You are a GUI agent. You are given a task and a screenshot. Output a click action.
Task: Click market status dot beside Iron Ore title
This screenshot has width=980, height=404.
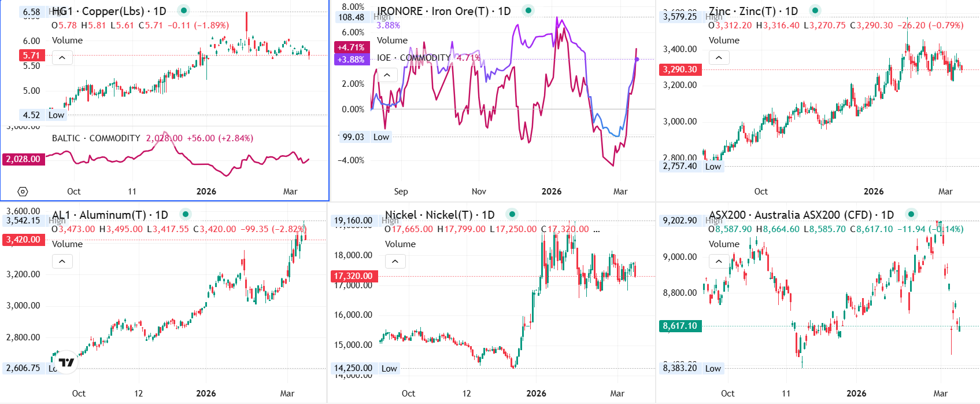[x=528, y=10]
